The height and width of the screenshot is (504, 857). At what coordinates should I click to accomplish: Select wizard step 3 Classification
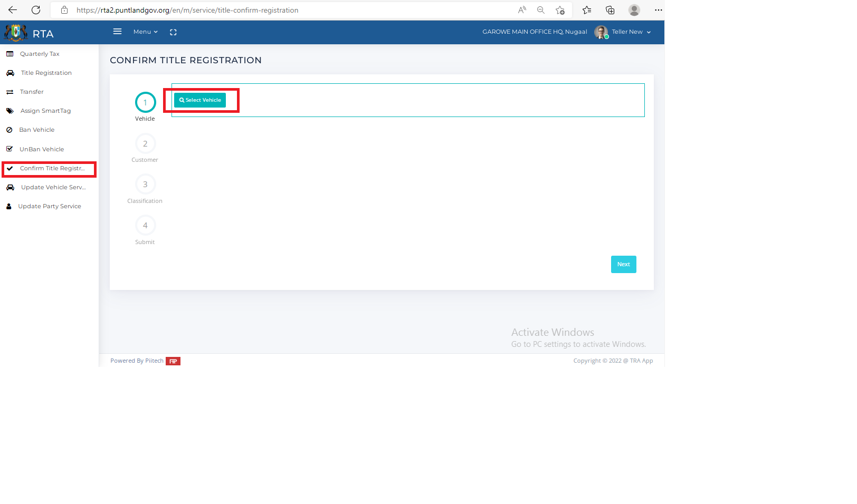click(145, 185)
